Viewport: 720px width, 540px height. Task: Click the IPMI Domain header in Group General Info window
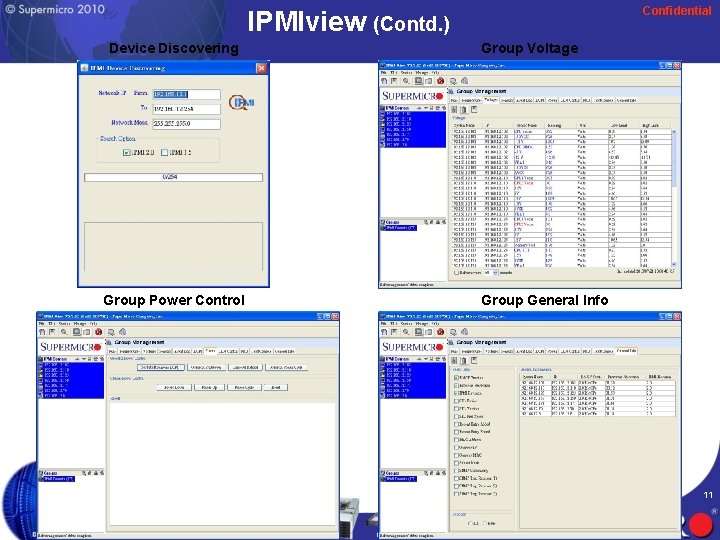coord(397,359)
